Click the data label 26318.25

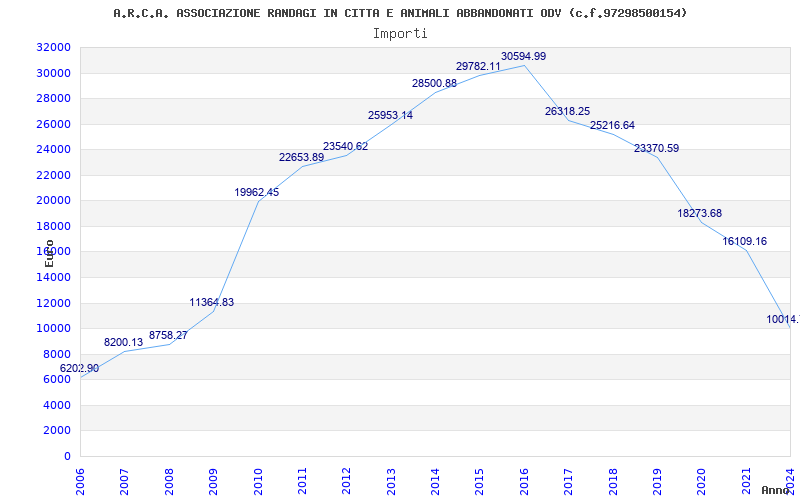pyautogui.click(x=567, y=111)
